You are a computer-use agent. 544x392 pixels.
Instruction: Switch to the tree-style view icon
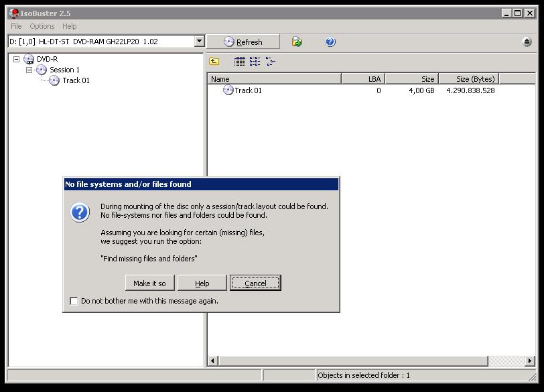[271, 62]
